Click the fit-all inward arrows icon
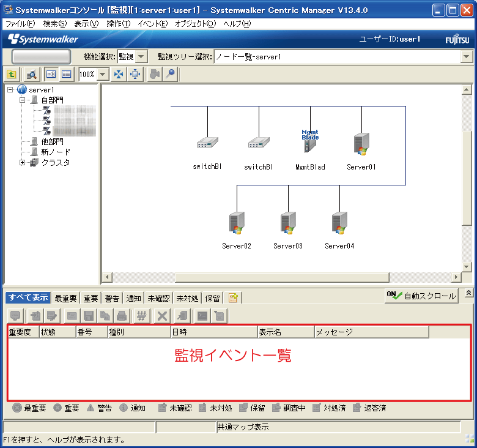This screenshot has height=448, width=477. point(119,74)
